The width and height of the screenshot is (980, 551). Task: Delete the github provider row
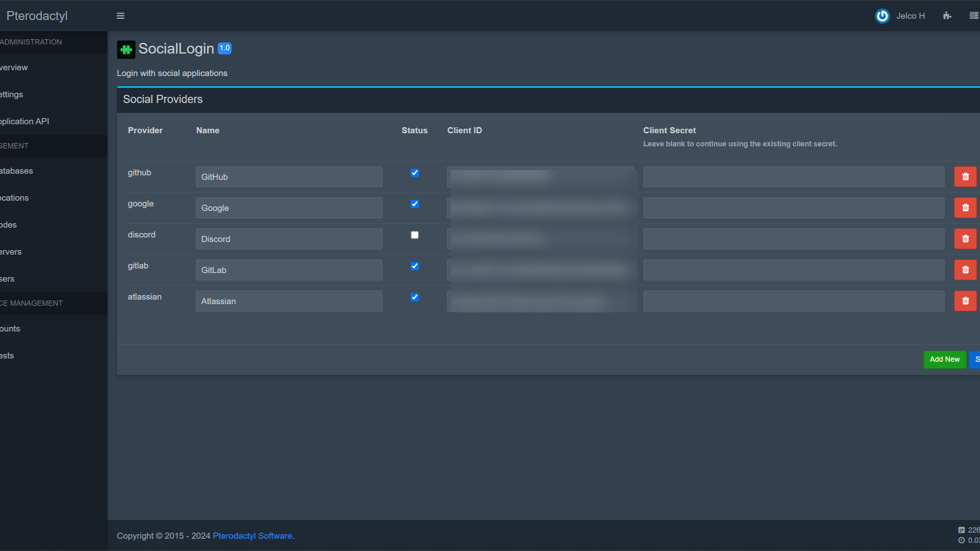click(965, 176)
